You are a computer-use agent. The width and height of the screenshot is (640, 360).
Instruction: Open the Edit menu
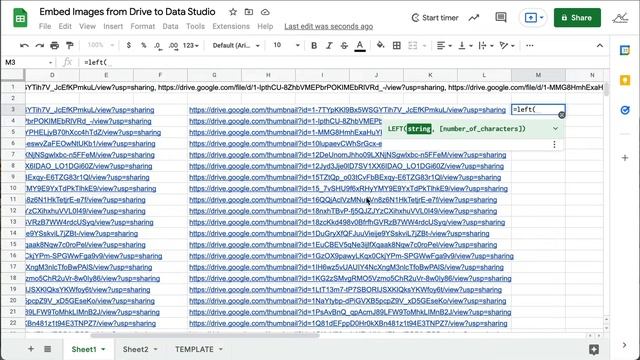point(65,26)
